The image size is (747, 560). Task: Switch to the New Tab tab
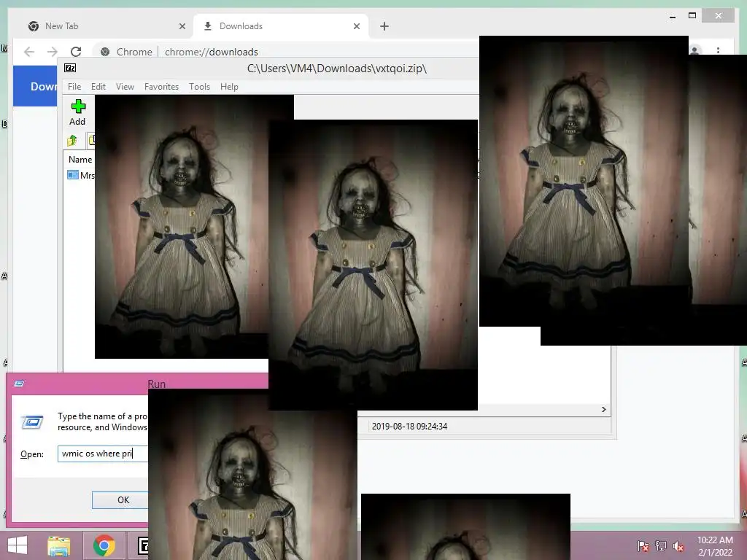pos(104,26)
